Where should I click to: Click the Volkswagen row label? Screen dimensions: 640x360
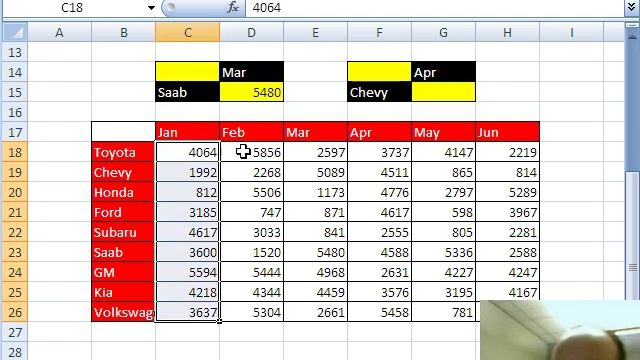tap(124, 312)
